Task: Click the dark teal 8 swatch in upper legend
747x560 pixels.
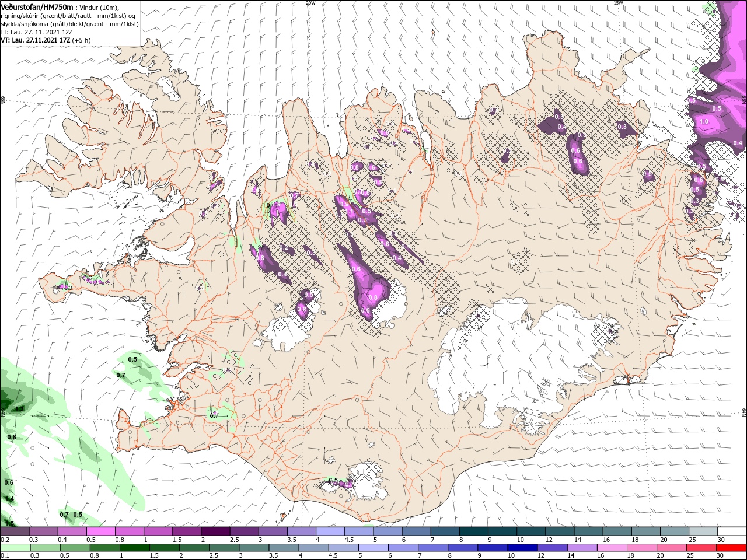Action: [x=473, y=531]
